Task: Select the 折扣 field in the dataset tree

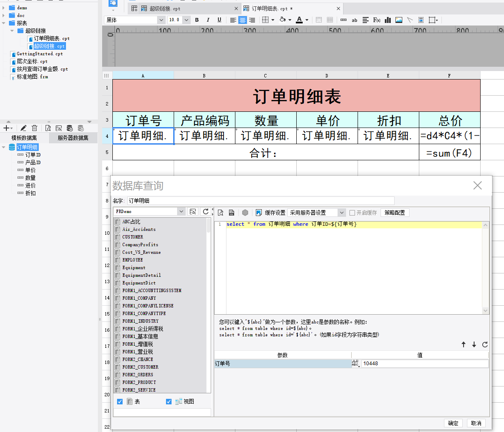Action: point(30,193)
